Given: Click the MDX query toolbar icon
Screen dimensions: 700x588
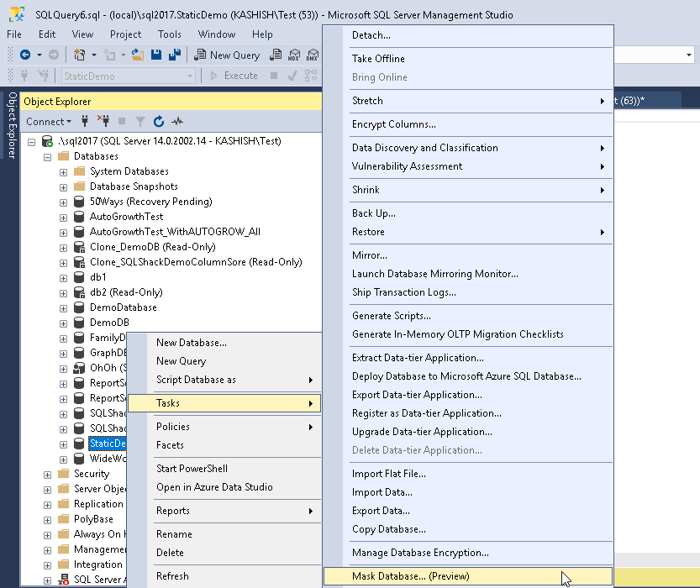Looking at the screenshot, I should coord(293,55).
